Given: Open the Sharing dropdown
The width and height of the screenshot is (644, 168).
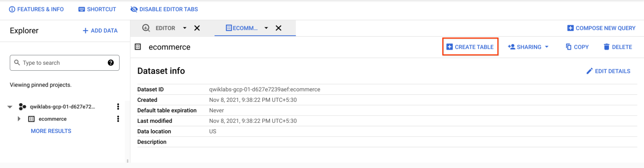Looking at the screenshot, I should 528,47.
